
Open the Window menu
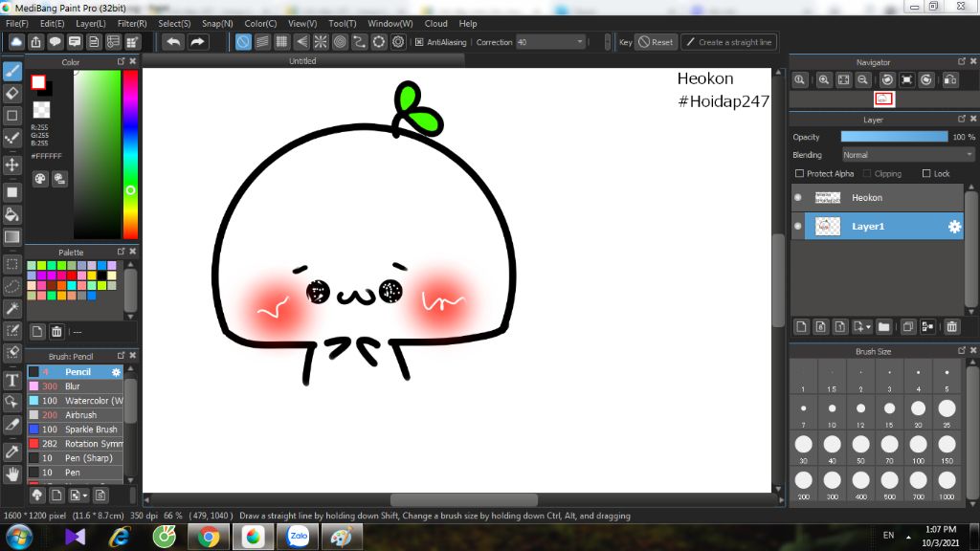point(390,23)
